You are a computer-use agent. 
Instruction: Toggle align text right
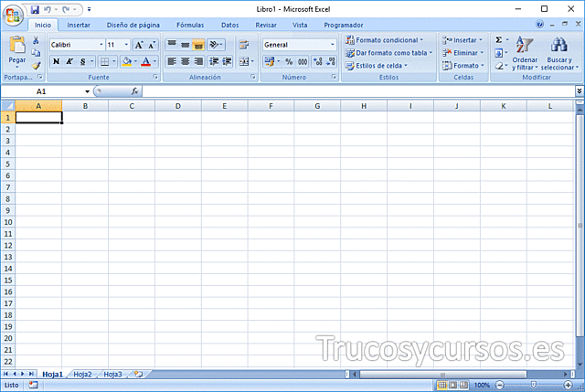click(x=198, y=61)
